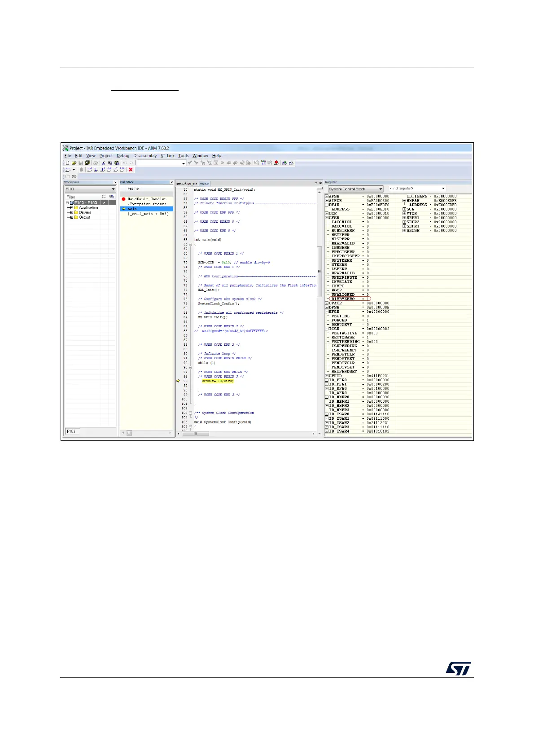Click the Save file toolbar icon
This screenshot has height=756, width=534.
pos(81,163)
